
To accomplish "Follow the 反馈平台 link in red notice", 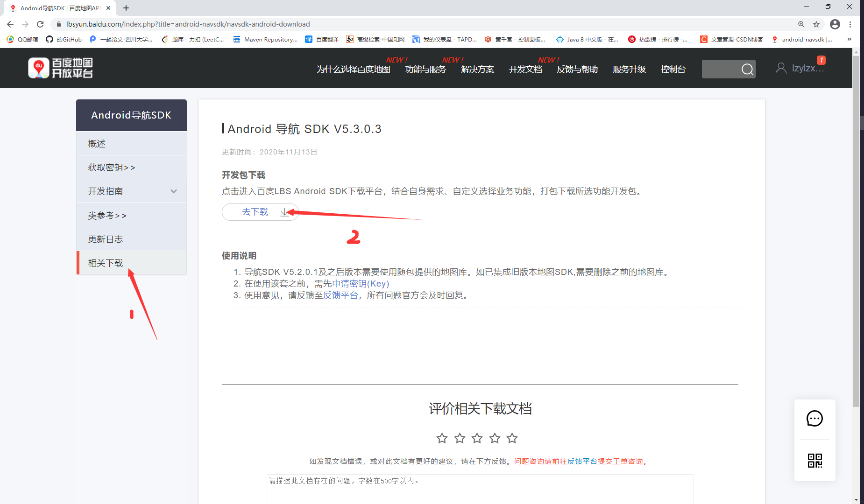I will pos(582,461).
